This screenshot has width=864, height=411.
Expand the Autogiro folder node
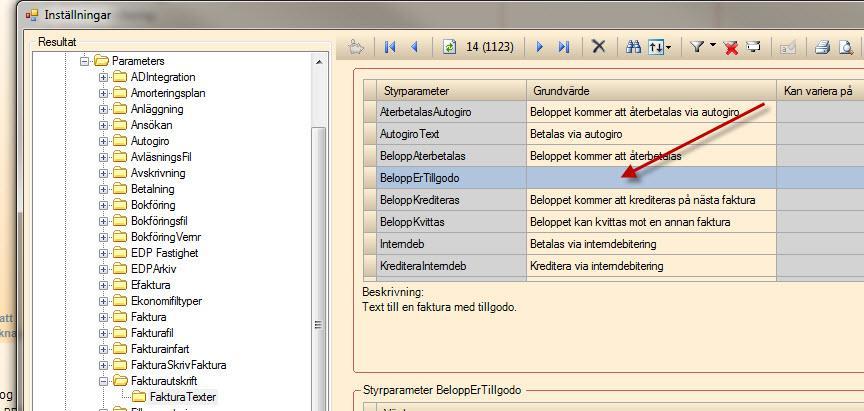click(x=103, y=141)
